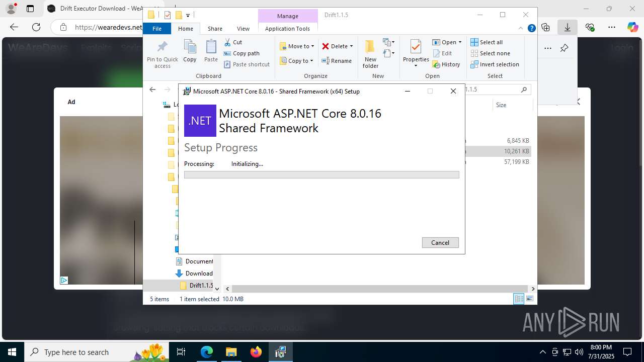Click the search magnifier in Explorer
This screenshot has width=644, height=362.
coord(524,89)
